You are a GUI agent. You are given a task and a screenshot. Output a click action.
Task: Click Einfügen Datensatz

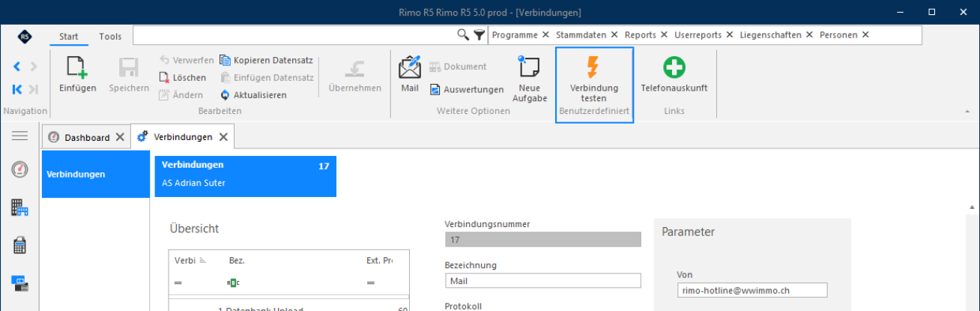tap(267, 77)
